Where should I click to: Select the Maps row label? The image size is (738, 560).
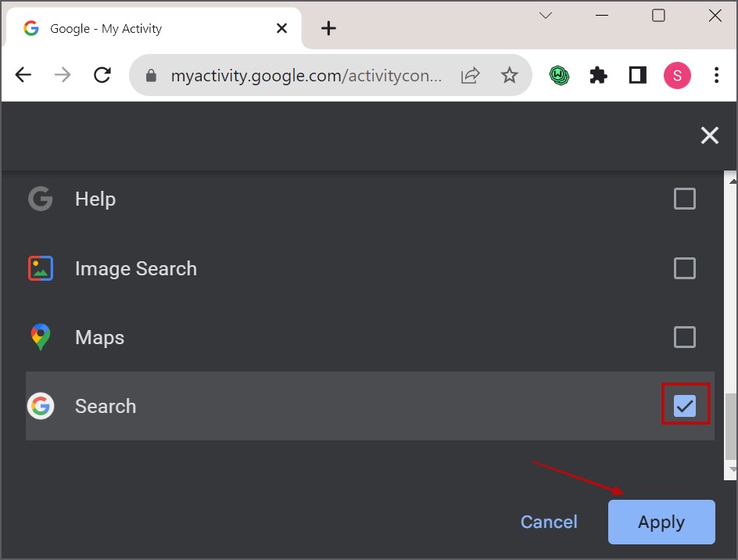tap(100, 337)
